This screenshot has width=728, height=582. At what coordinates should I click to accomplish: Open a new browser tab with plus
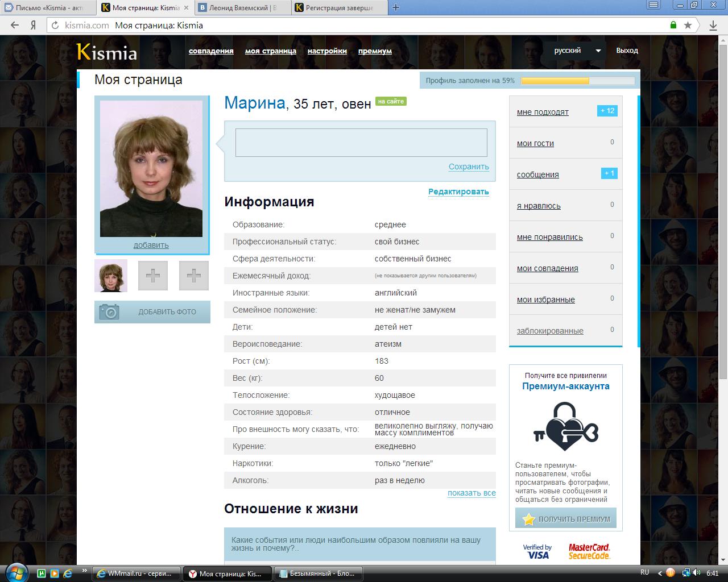396,7
